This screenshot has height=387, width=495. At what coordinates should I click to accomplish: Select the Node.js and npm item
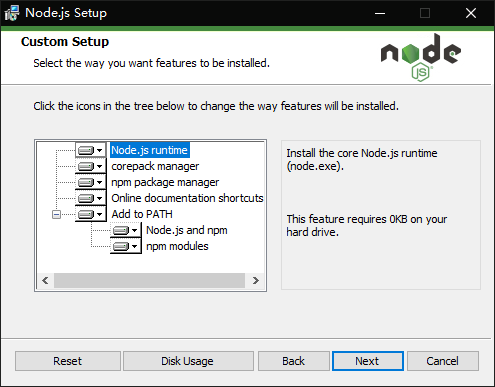pos(187,230)
